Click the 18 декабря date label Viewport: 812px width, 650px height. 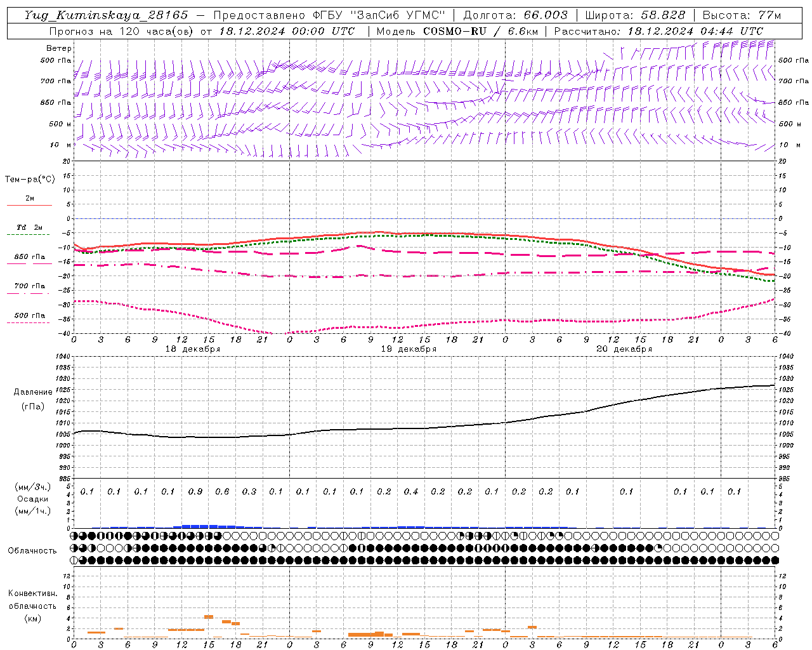click(x=193, y=349)
